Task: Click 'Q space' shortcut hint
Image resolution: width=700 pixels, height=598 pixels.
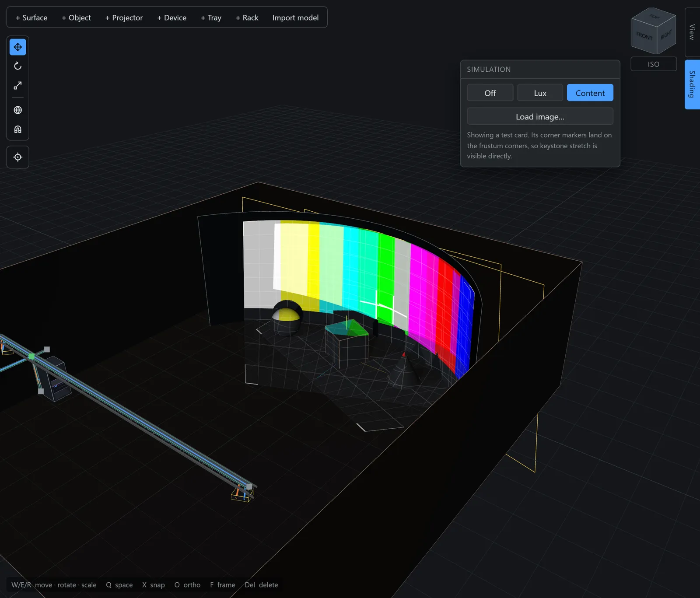Action: (119, 585)
